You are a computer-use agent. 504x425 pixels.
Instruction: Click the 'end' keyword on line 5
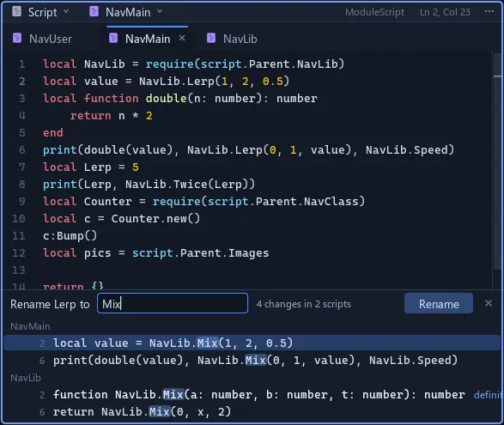[53, 133]
